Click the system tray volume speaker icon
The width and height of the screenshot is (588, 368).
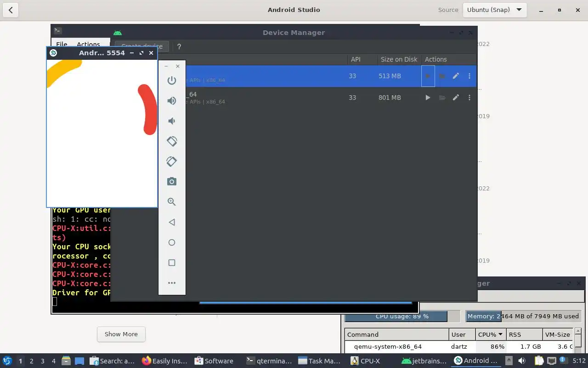521,361
